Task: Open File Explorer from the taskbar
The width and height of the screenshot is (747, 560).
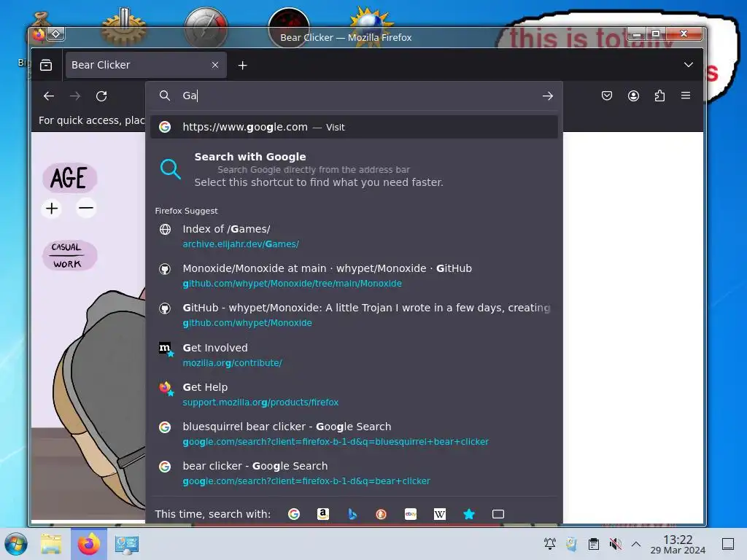Action: click(51, 544)
